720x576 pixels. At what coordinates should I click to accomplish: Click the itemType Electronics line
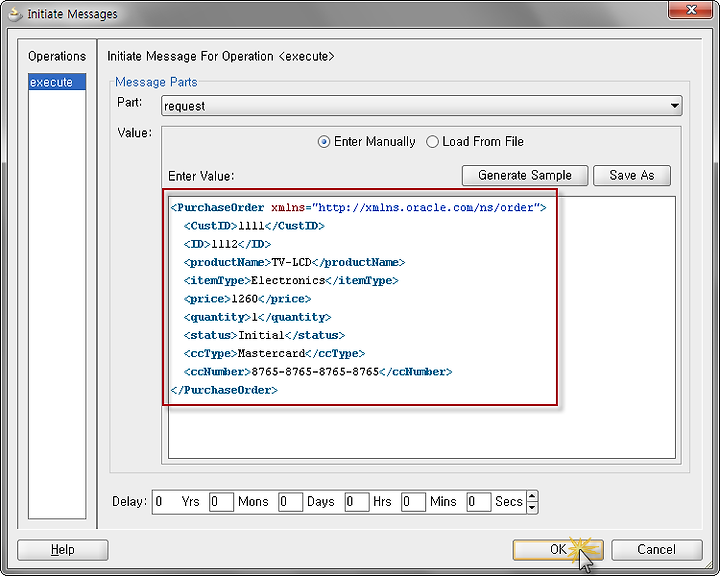[x=291, y=281]
